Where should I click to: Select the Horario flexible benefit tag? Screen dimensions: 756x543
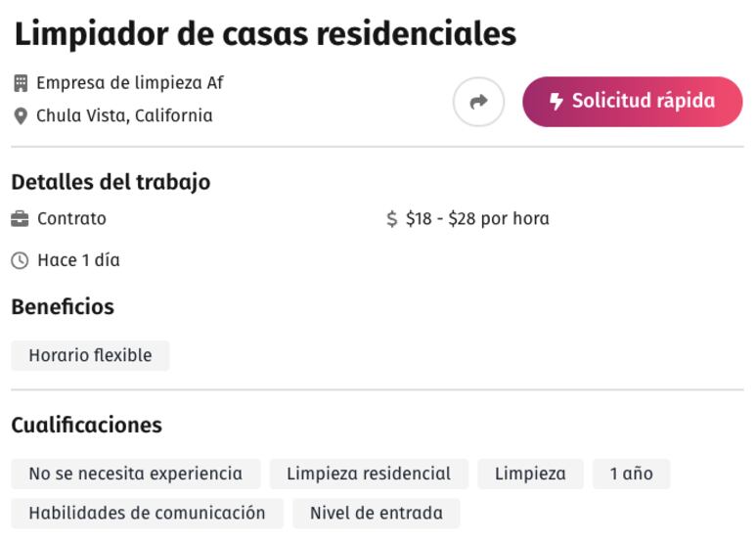tap(90, 355)
